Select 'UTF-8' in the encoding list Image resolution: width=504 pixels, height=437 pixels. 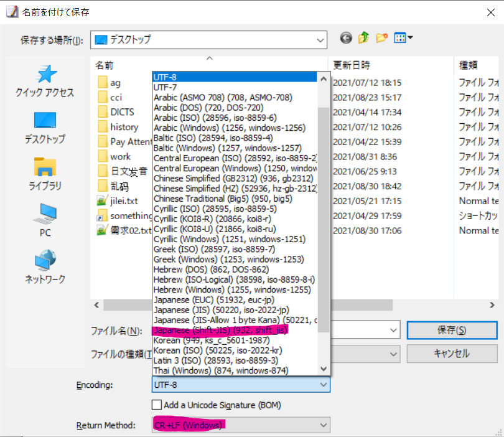[x=185, y=77]
